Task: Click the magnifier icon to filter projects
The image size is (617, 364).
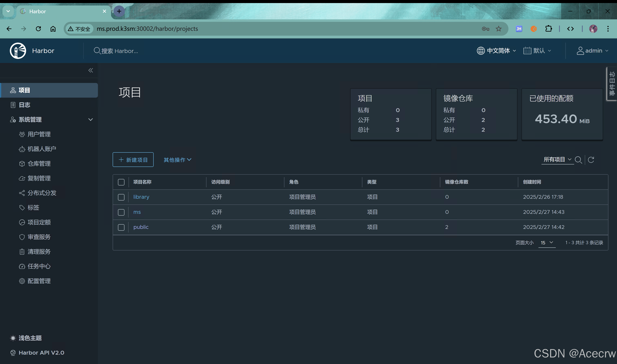Action: click(578, 160)
